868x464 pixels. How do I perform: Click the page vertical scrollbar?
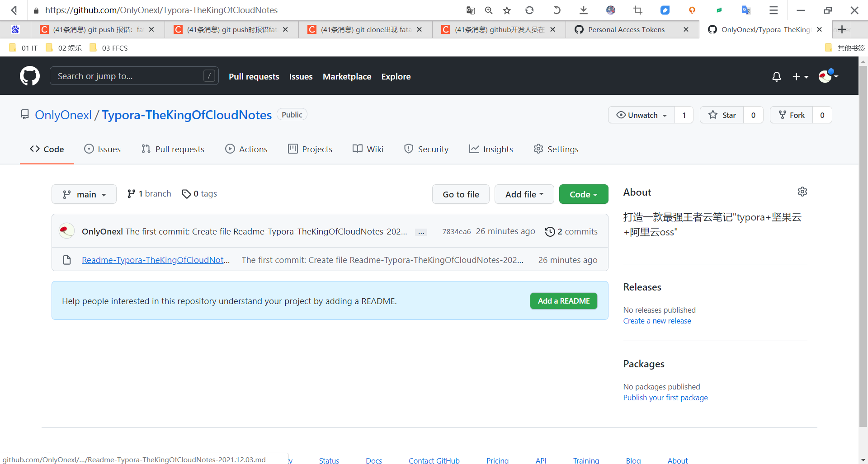click(x=863, y=247)
